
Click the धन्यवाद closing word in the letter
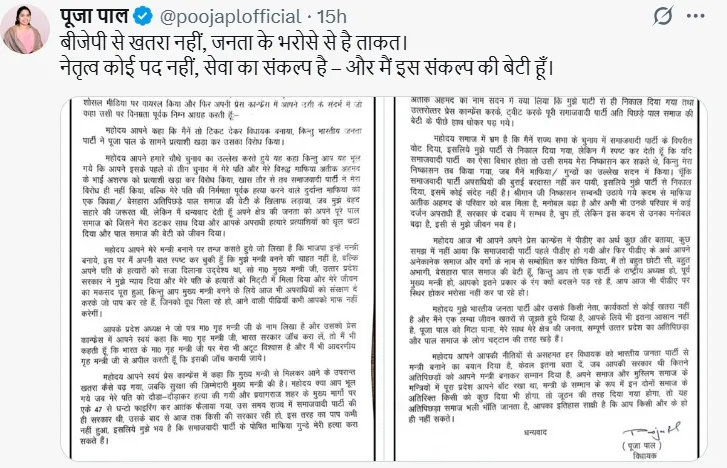click(x=536, y=432)
